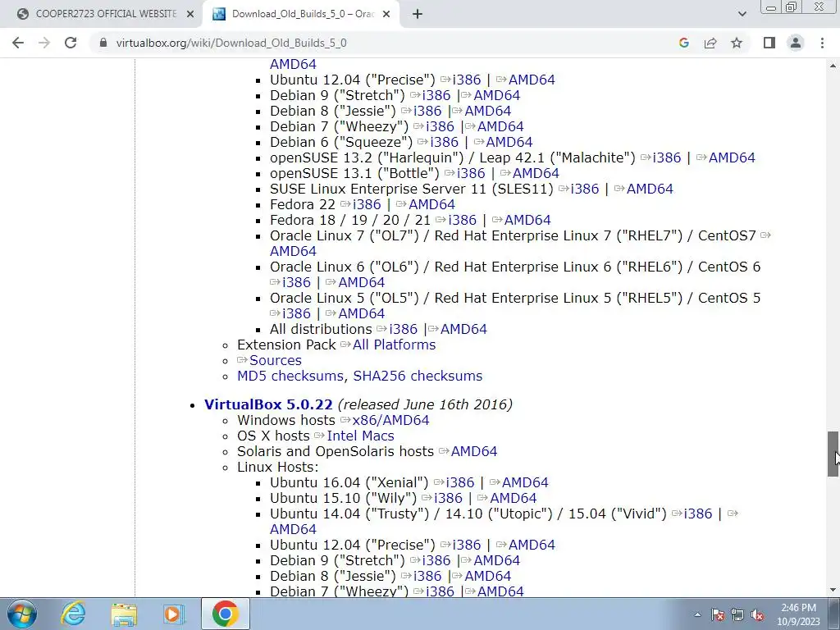Click the address bar URL field
Image resolution: width=840 pixels, height=630 pixels.
tap(231, 43)
